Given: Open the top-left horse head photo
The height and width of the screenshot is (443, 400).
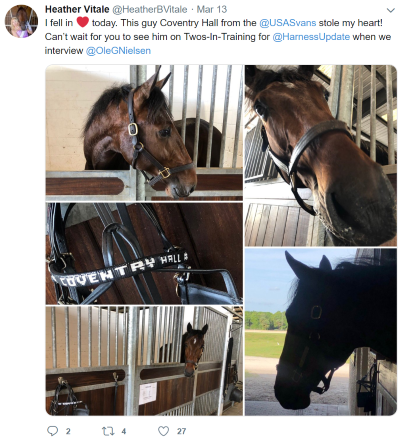Looking at the screenshot, I should point(144,133).
